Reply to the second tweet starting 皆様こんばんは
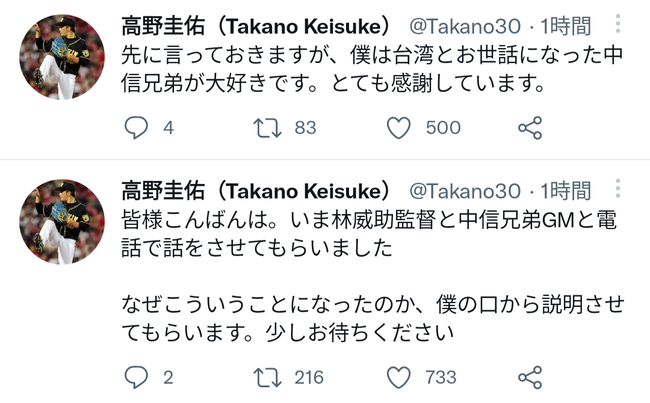 pyautogui.click(x=137, y=377)
